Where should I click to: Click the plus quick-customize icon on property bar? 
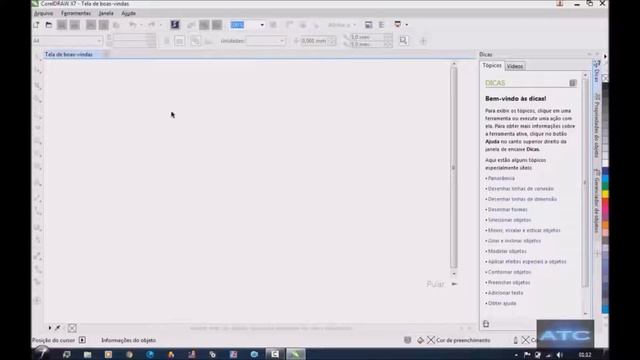coord(423,41)
